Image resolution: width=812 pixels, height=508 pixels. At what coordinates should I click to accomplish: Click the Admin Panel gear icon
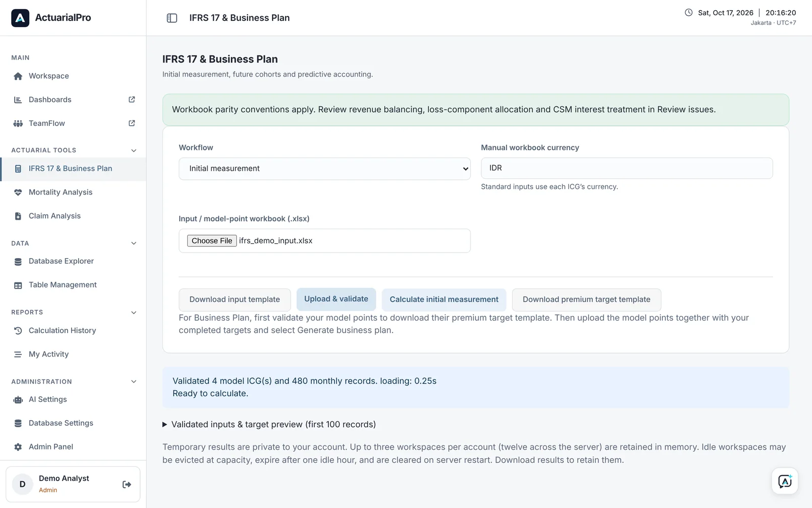click(18, 447)
